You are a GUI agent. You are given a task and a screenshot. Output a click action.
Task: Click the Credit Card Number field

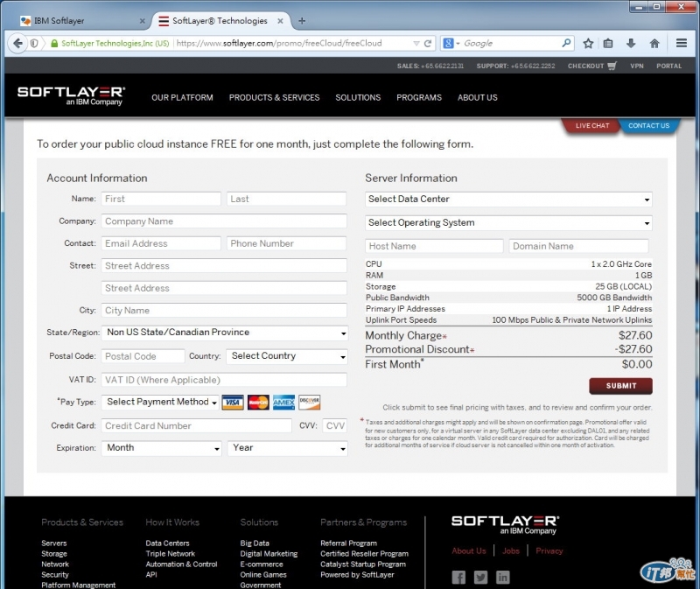click(x=196, y=425)
